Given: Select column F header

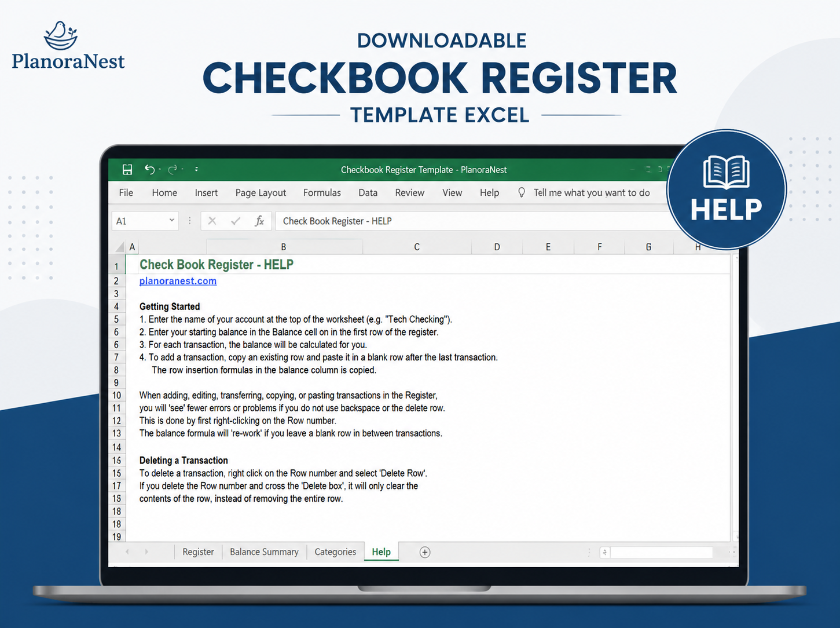Looking at the screenshot, I should tap(599, 247).
